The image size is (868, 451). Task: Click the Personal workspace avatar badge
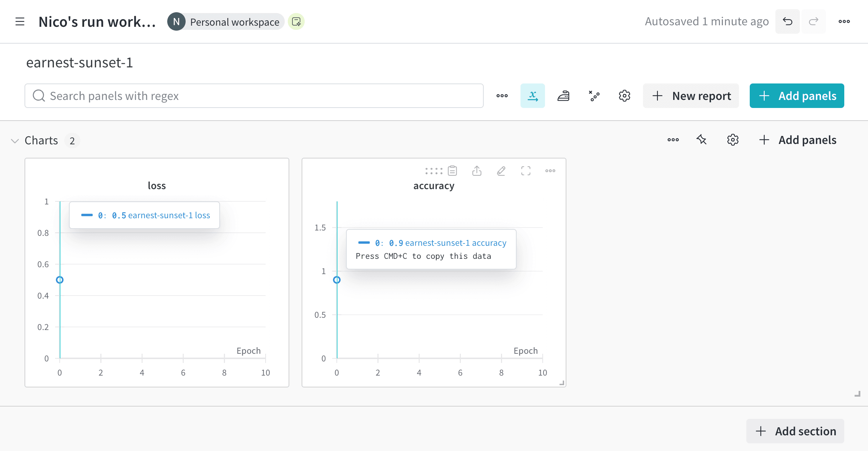click(176, 22)
